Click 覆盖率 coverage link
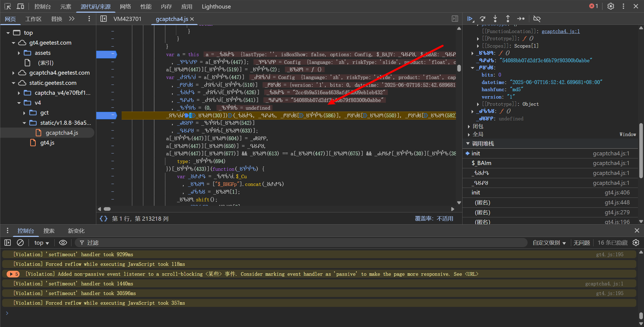Image resolution: width=644 pixels, height=327 pixels. 434,218
